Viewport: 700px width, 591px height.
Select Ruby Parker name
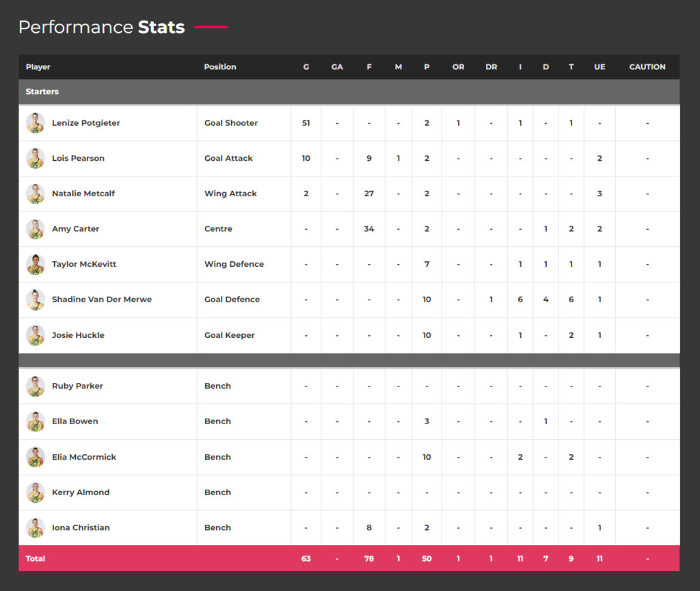[77, 386]
